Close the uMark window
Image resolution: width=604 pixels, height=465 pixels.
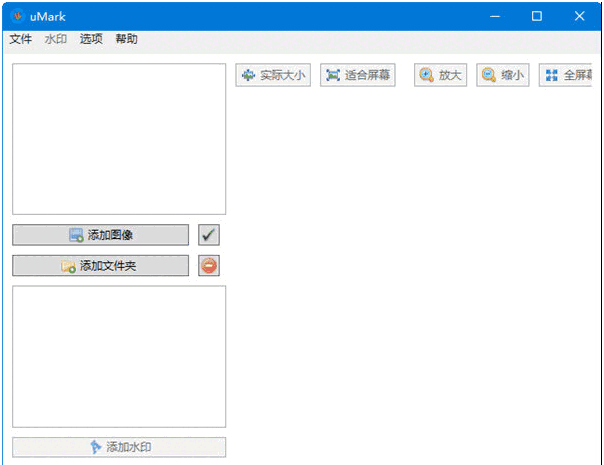click(579, 16)
